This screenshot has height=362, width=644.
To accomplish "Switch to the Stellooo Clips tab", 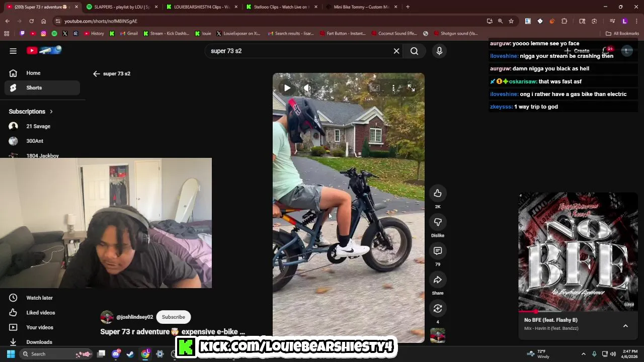I will (281, 7).
